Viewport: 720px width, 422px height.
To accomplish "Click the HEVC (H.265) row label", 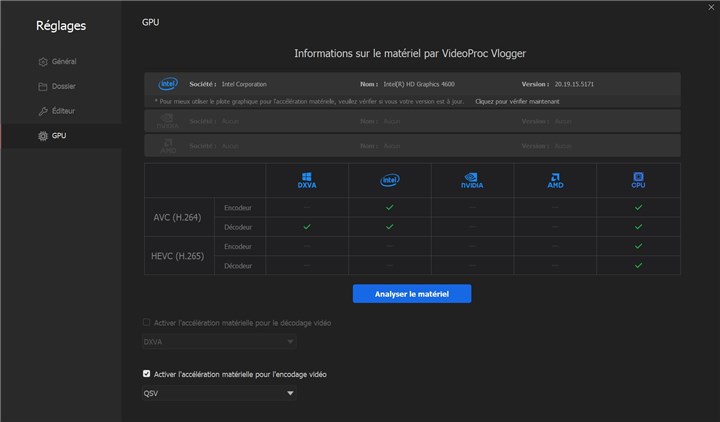I will (178, 256).
